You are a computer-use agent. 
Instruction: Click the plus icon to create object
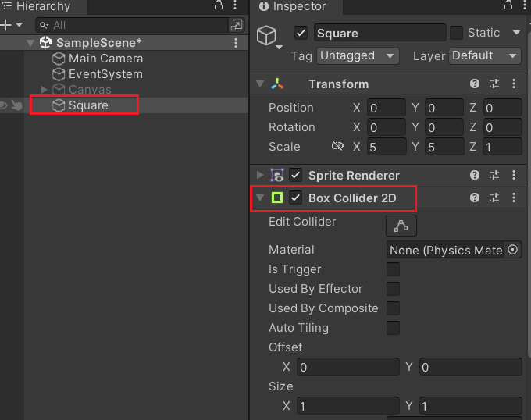click(5, 25)
